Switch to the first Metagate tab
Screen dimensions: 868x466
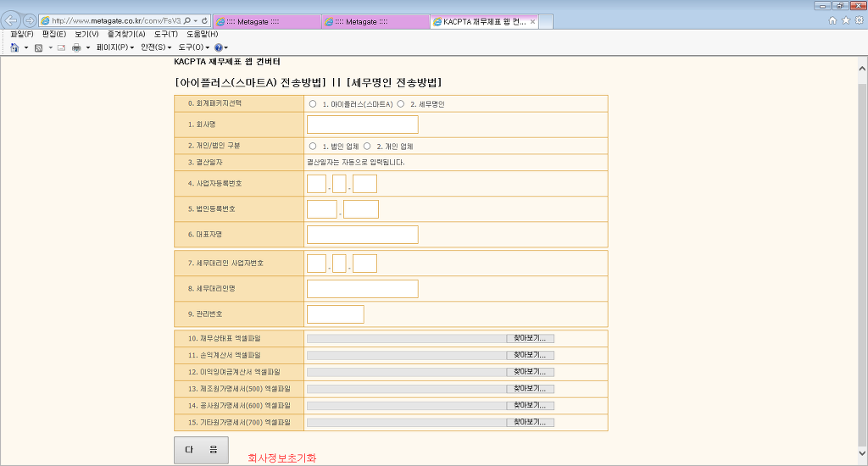click(x=264, y=21)
